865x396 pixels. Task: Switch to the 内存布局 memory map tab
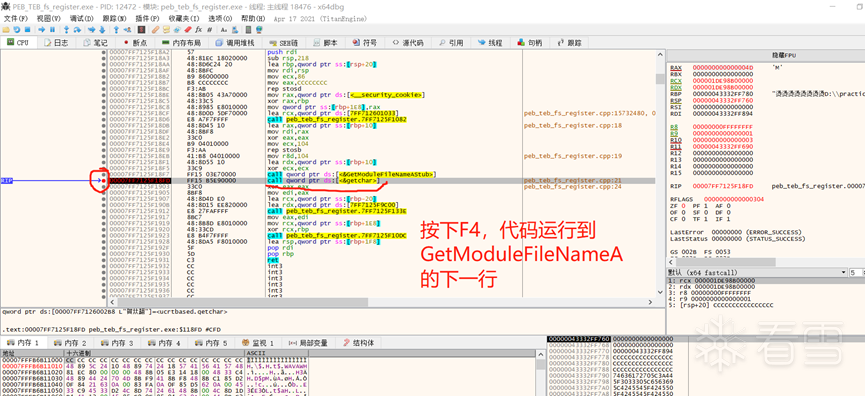click(181, 42)
